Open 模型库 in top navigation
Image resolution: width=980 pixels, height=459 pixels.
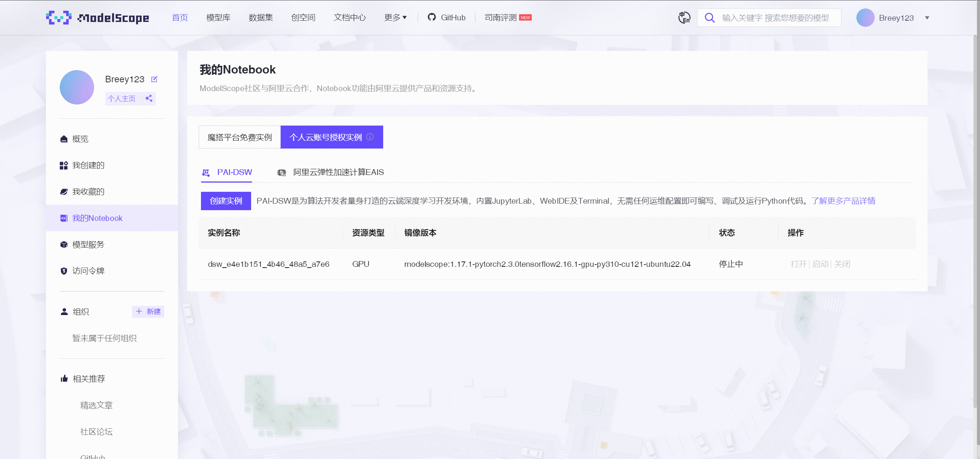pos(218,18)
